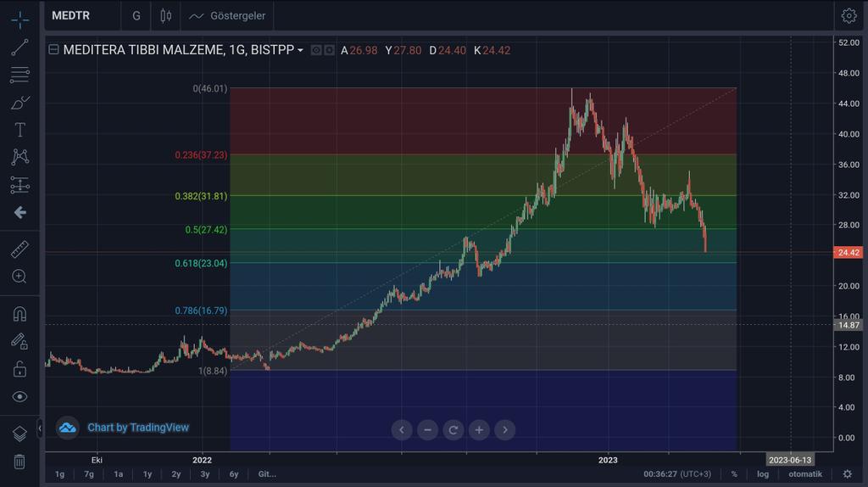This screenshot has height=487, width=868.
Task: Select the 3y date range
Action: [x=205, y=474]
